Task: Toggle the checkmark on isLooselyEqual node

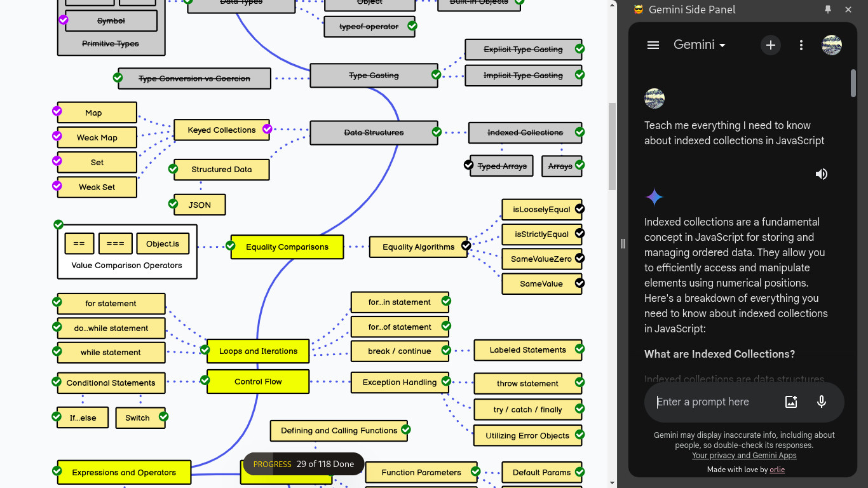Action: 580,208
